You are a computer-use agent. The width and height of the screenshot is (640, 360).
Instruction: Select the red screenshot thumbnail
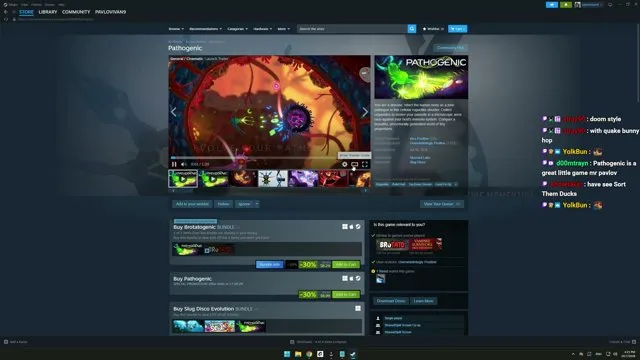333,179
